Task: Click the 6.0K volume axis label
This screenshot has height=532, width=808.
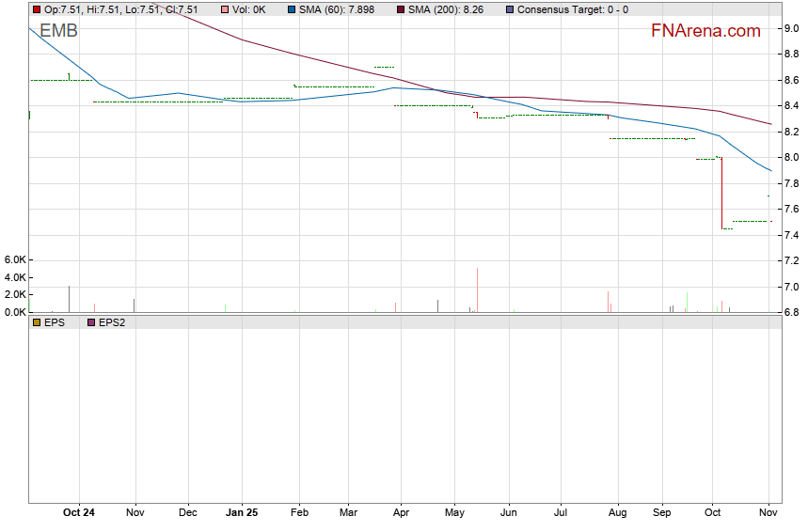Action: pos(14,259)
